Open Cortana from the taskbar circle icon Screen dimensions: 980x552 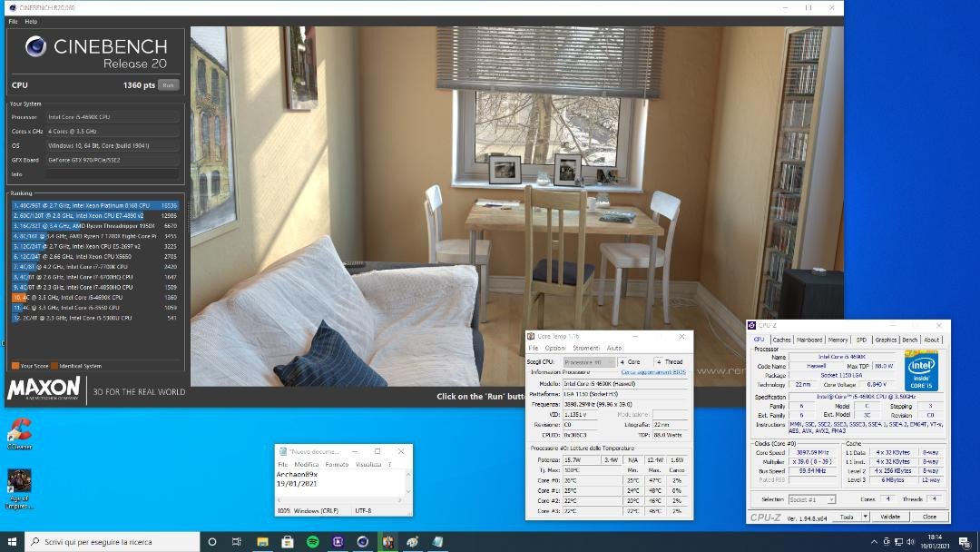tap(211, 541)
